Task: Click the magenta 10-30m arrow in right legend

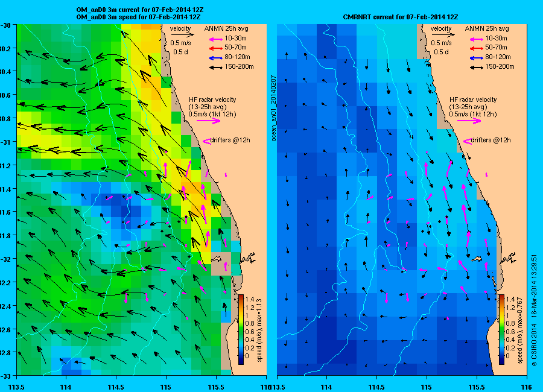Action: click(476, 39)
